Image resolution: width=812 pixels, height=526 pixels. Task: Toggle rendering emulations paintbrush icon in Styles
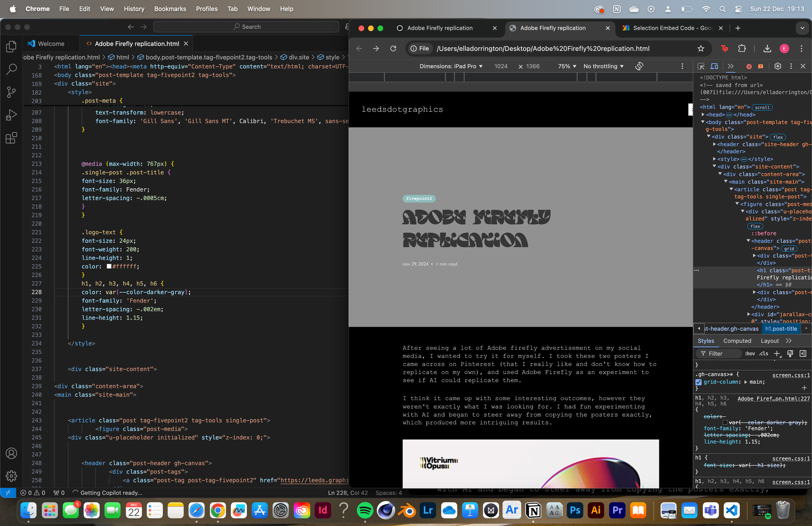click(790, 353)
